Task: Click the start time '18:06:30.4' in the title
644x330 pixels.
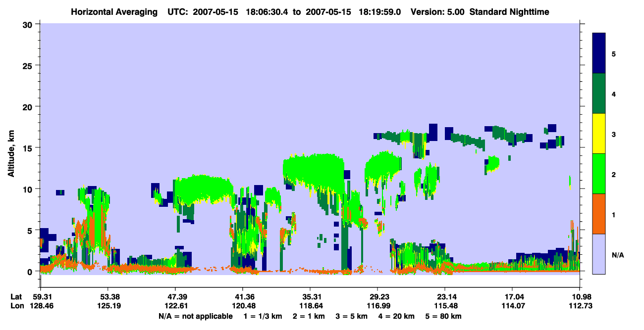Action: click(268, 12)
